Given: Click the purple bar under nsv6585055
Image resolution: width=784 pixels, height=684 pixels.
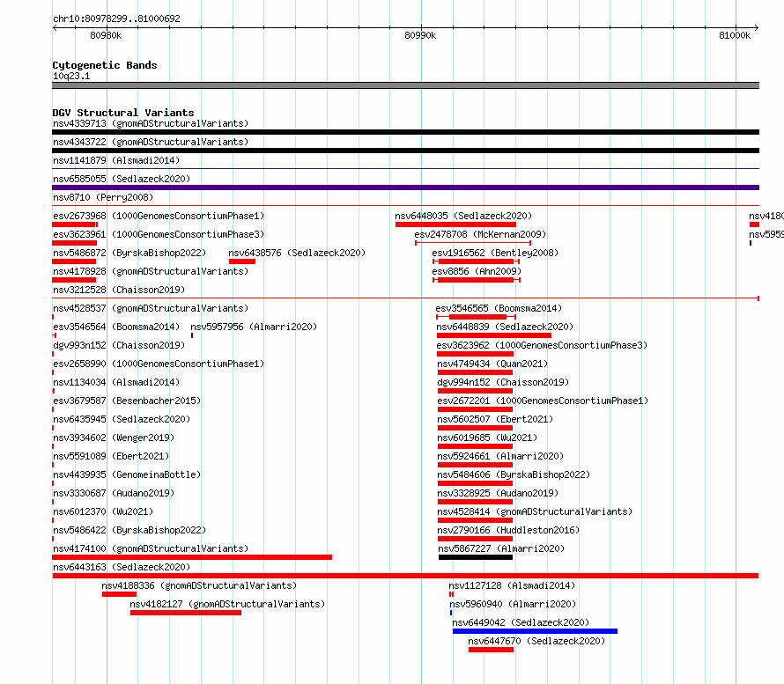Looking at the screenshot, I should (405, 188).
